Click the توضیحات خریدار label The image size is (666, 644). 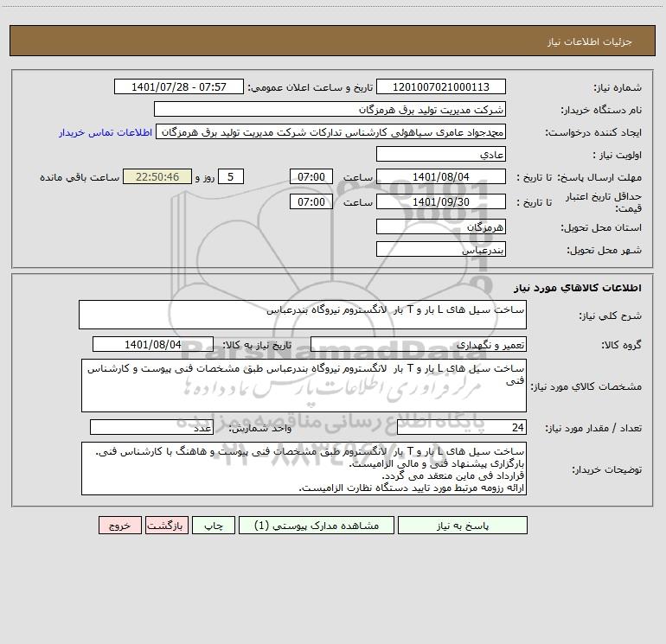tap(606, 469)
